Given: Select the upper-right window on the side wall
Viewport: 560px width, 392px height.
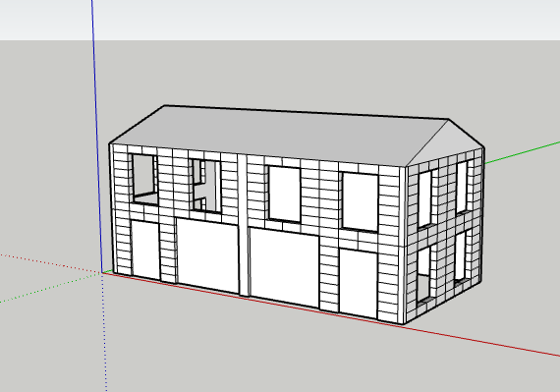Looking at the screenshot, I should (462, 188).
